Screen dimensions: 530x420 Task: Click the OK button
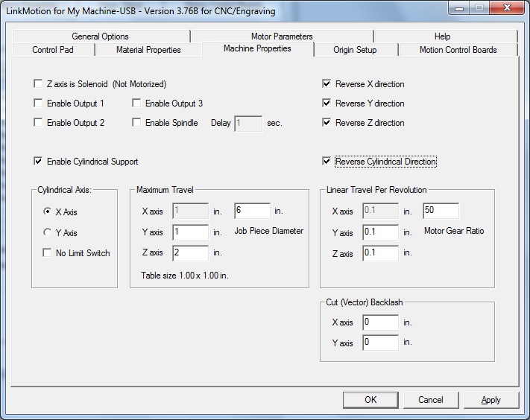(x=370, y=400)
